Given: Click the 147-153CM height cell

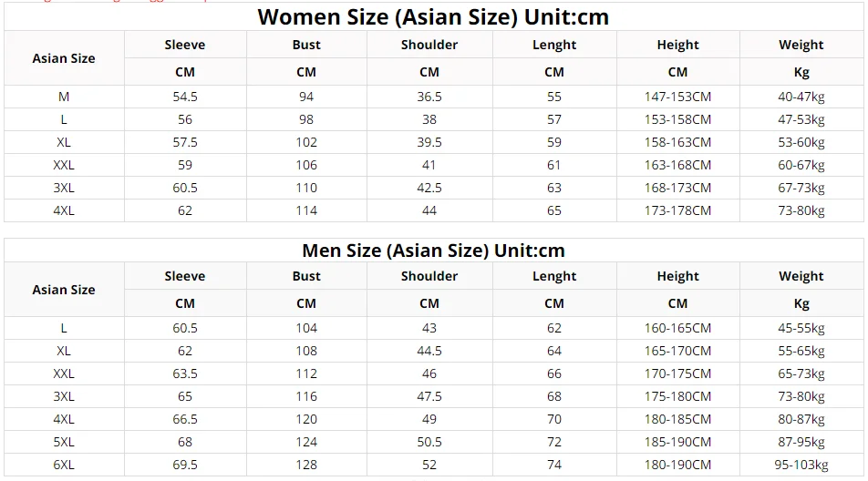Looking at the screenshot, I should coord(677,97).
